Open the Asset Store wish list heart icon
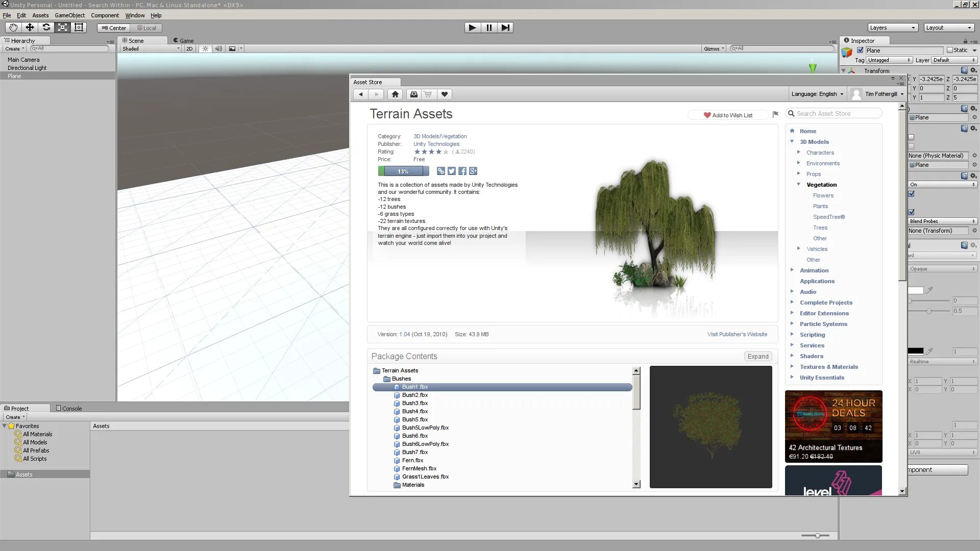 445,94
